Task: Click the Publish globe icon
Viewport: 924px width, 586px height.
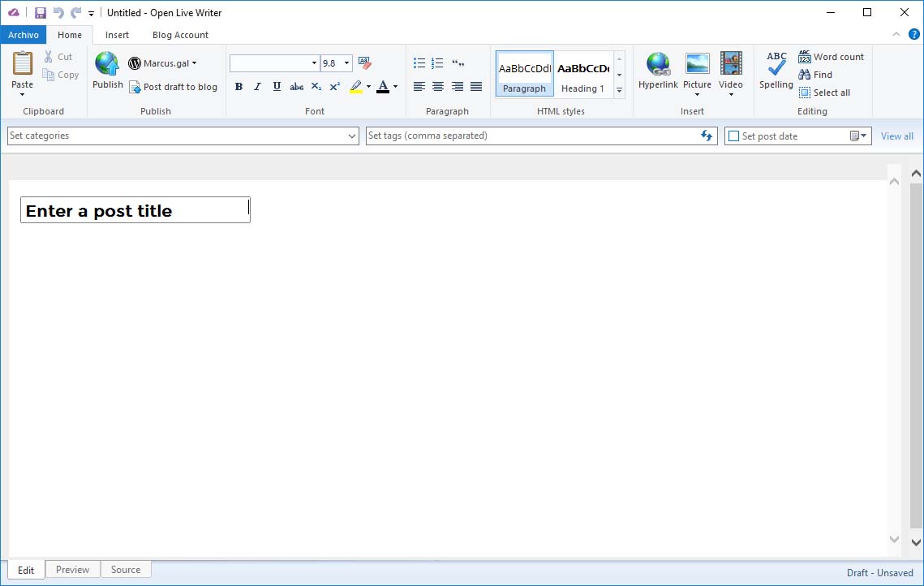Action: tap(107, 63)
